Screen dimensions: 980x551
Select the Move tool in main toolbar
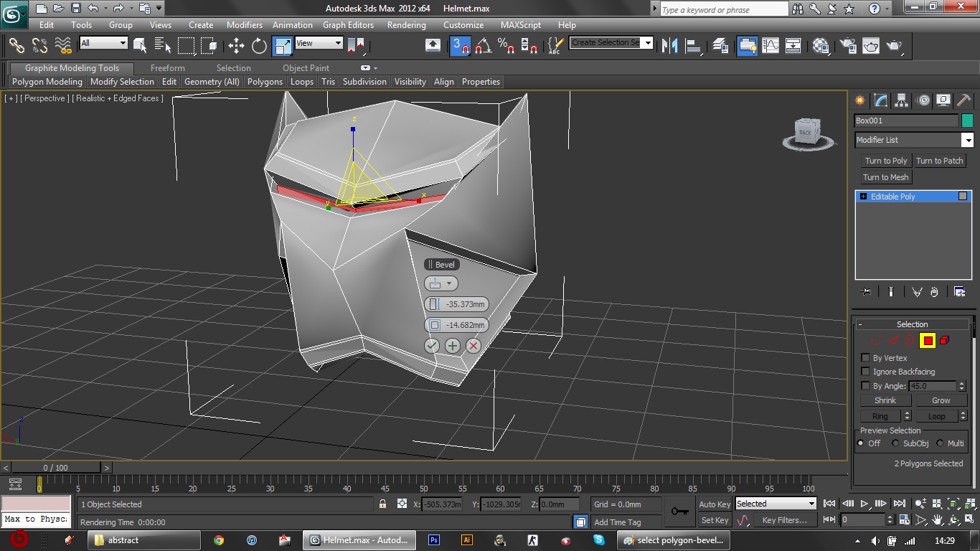click(x=236, y=46)
